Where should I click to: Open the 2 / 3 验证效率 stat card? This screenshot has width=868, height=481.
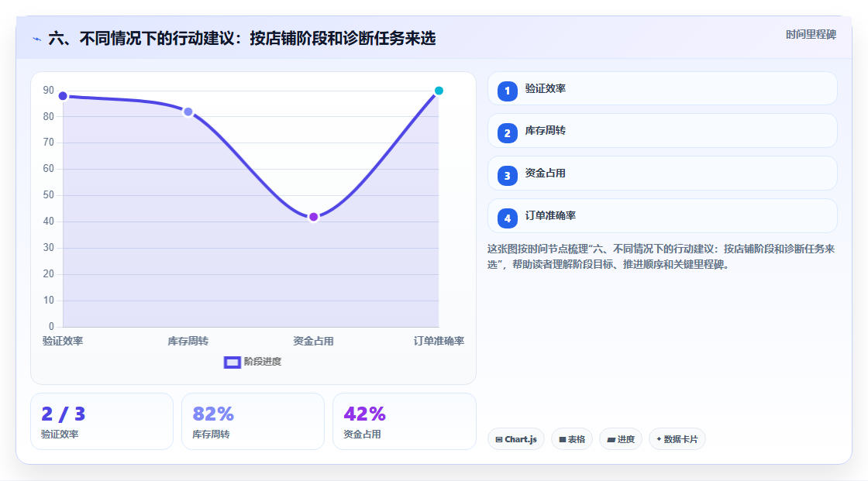tap(102, 421)
